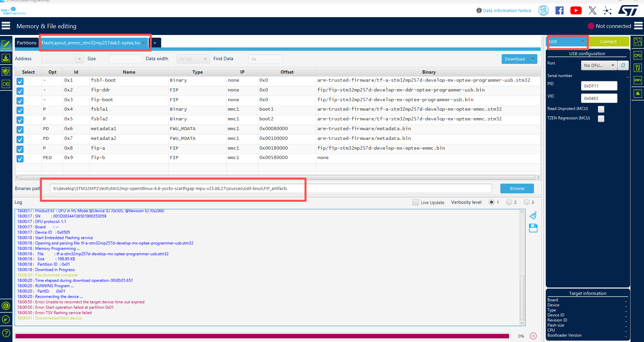Image resolution: width=644 pixels, height=342 pixels.
Task: Uncheck the metadata1 partition checkbox
Action: click(x=20, y=129)
